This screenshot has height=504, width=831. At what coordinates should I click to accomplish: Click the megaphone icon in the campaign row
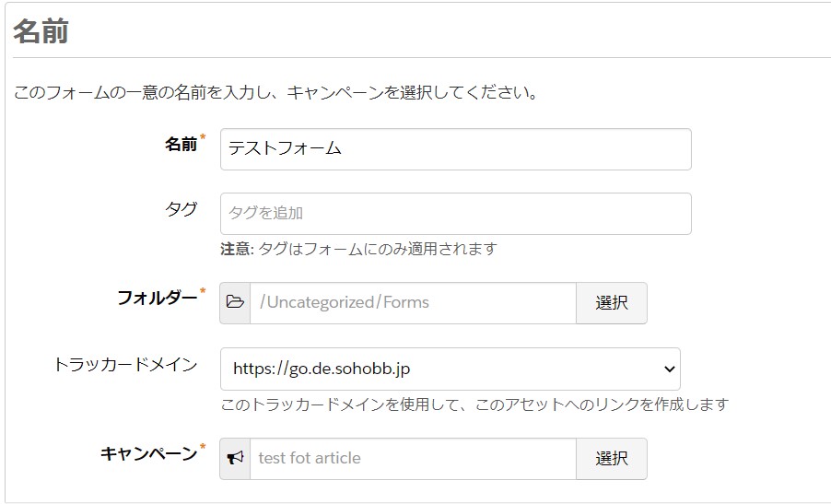pos(235,458)
